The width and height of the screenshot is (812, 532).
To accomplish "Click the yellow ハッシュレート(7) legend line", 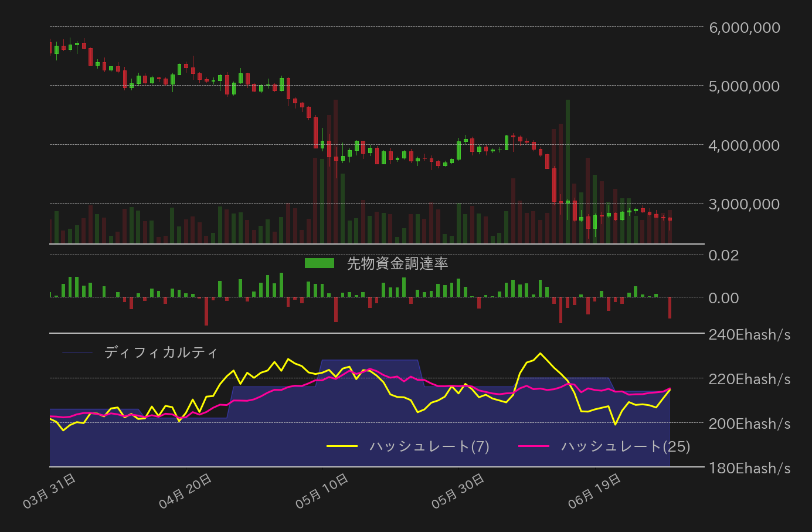I will 342,446.
